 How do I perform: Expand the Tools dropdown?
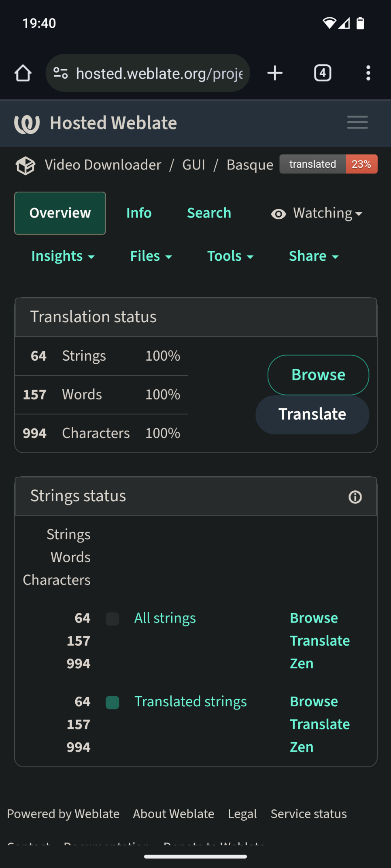[x=230, y=256]
